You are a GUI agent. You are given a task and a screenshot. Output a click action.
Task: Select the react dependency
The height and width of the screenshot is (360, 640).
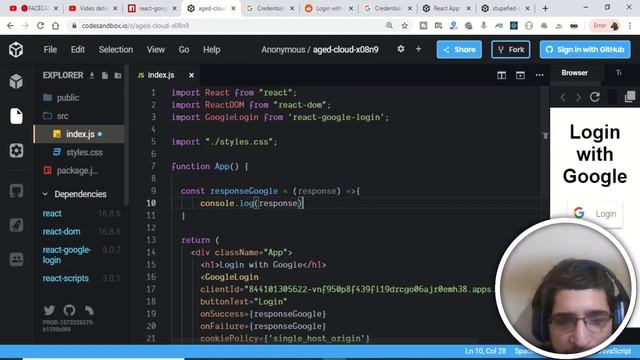click(x=52, y=213)
